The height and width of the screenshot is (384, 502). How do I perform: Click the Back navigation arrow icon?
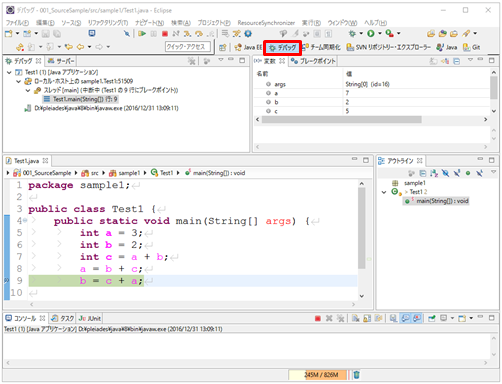pos(80,47)
